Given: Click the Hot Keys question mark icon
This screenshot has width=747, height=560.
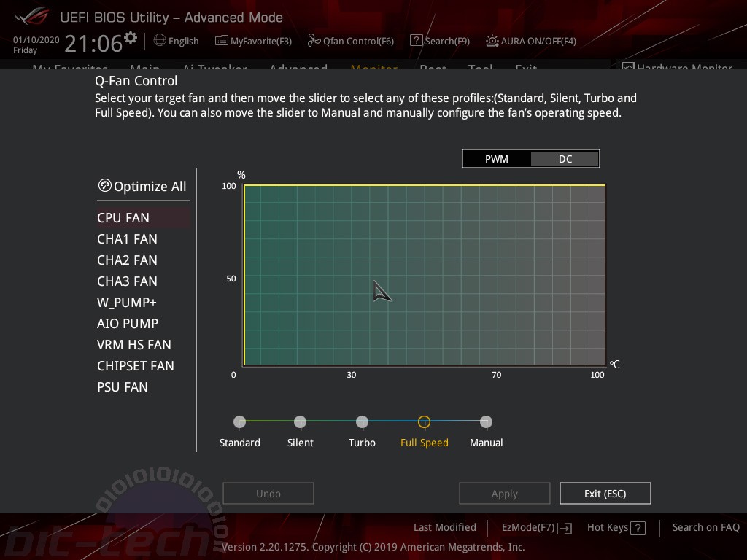Looking at the screenshot, I should (638, 528).
